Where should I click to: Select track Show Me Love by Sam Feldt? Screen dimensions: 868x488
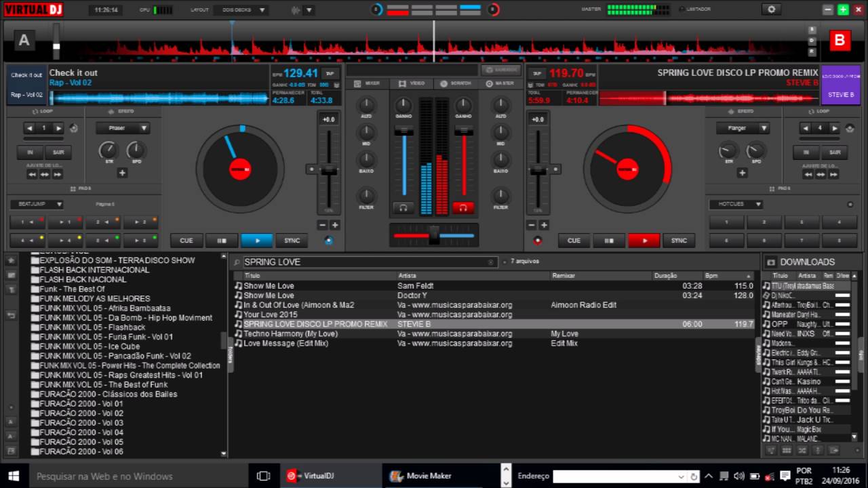point(494,286)
